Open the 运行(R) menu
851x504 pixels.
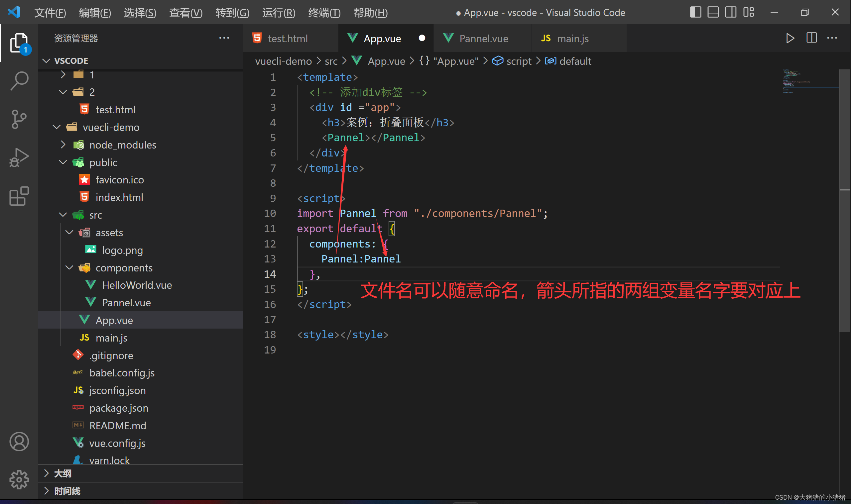[279, 13]
